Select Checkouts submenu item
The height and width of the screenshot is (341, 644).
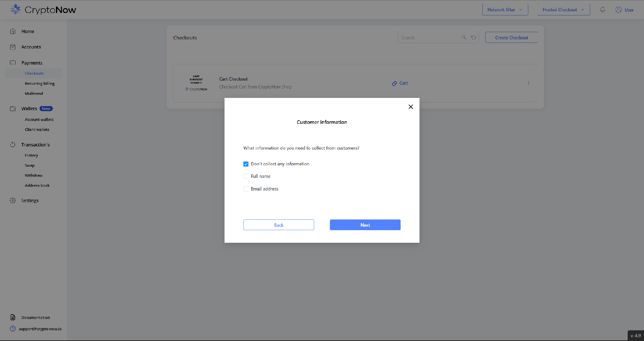(34, 73)
